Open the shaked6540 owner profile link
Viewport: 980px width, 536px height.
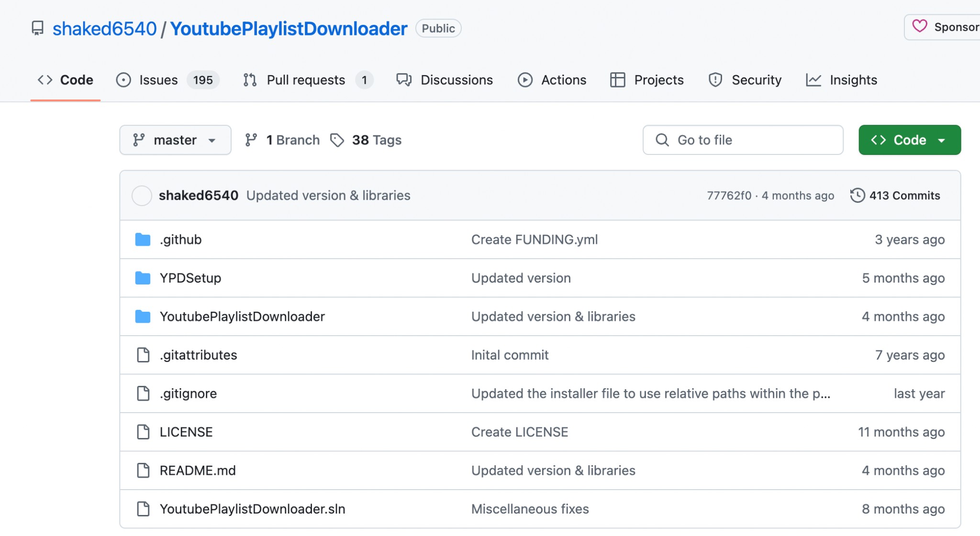(x=104, y=29)
